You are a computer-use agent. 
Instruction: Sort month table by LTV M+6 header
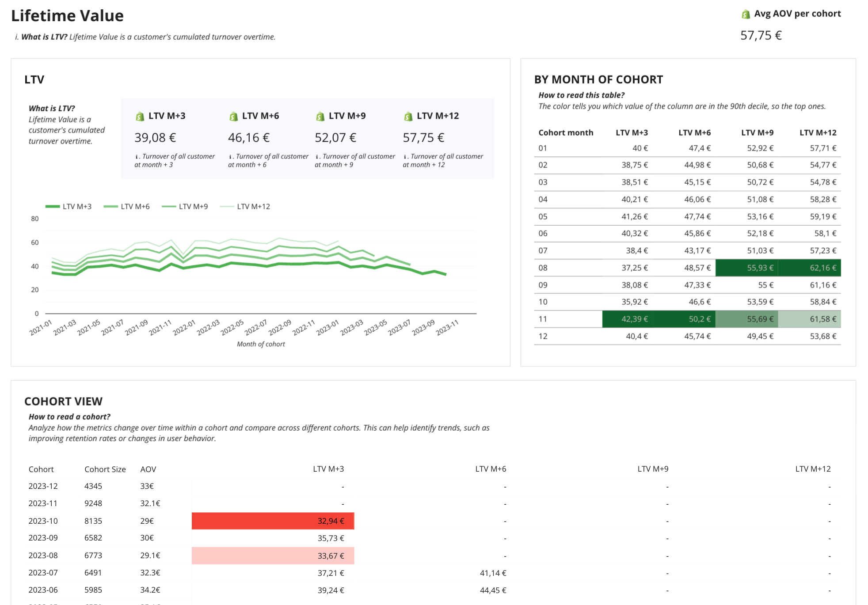pyautogui.click(x=694, y=132)
